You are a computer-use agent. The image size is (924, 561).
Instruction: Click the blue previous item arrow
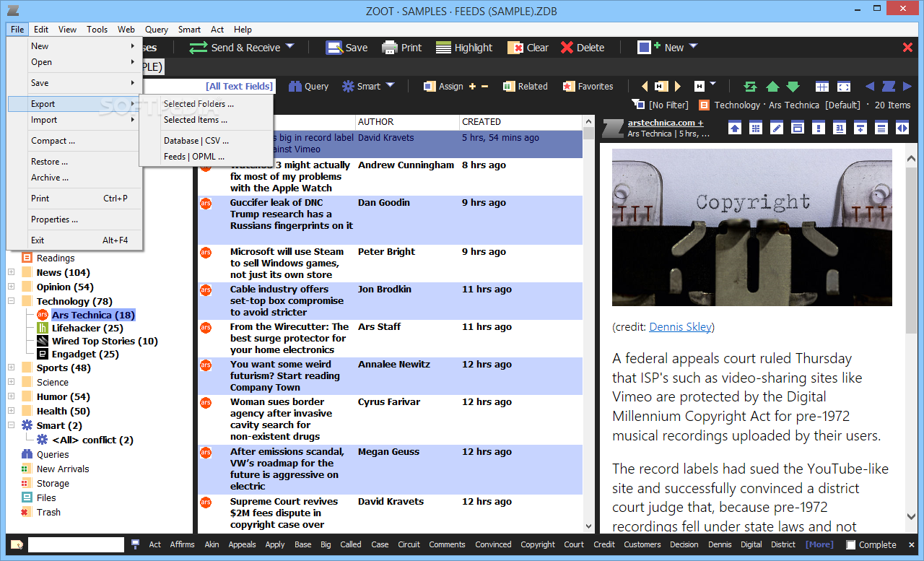pyautogui.click(x=870, y=86)
